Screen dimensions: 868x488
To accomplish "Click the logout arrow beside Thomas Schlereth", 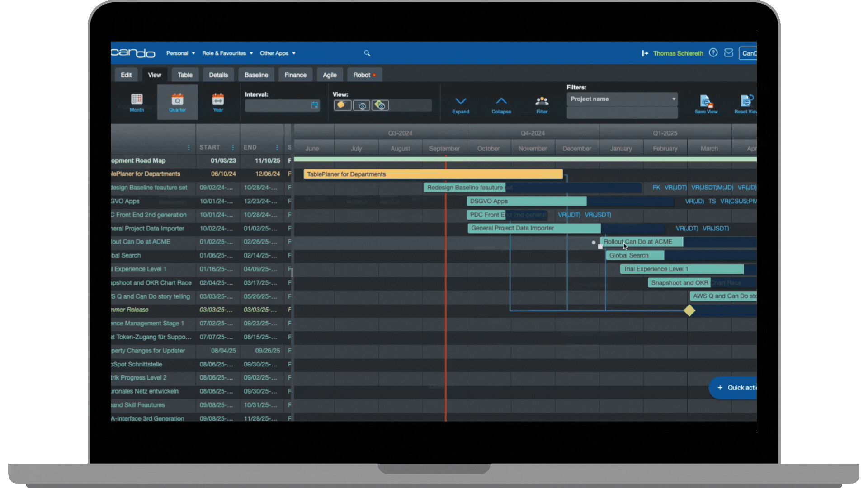I will coord(645,53).
